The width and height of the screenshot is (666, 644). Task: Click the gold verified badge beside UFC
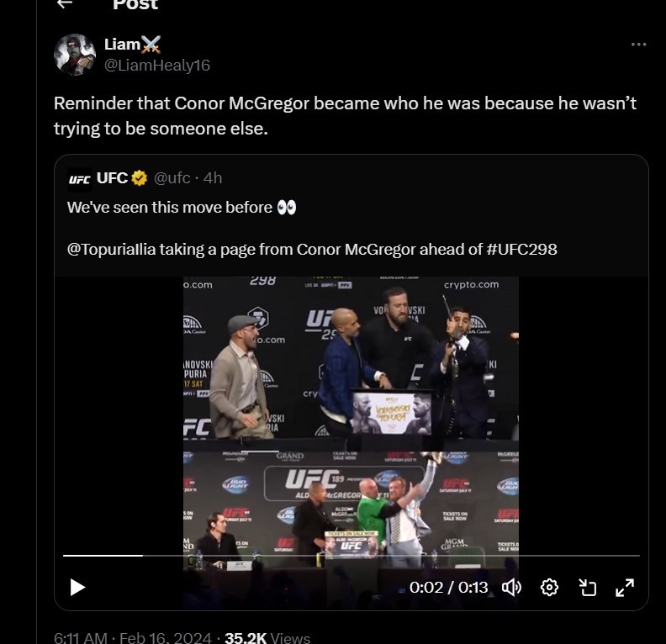tap(140, 178)
